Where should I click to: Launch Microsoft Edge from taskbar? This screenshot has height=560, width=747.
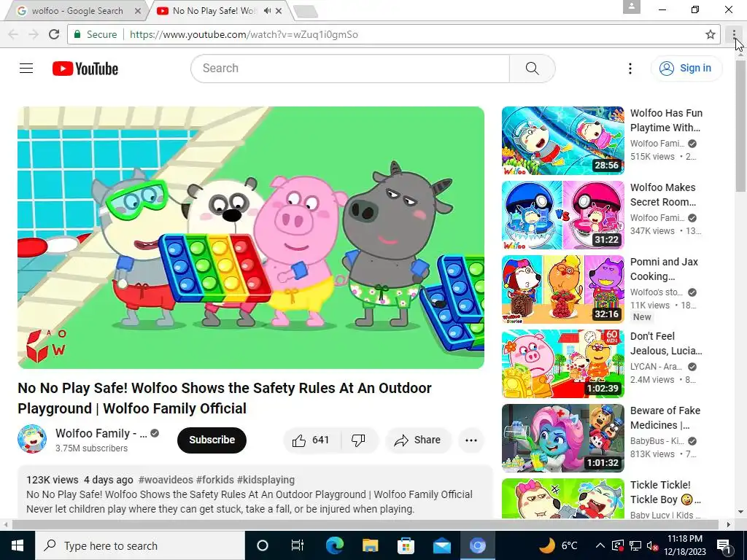[x=334, y=545]
